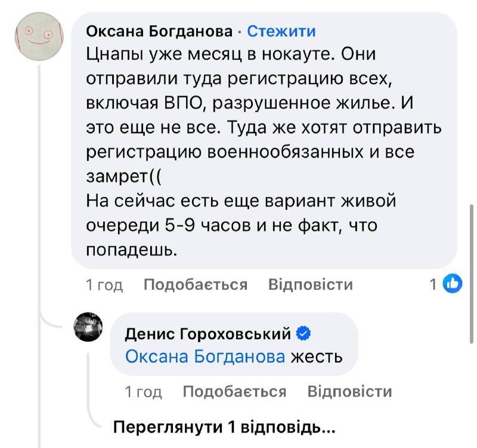Click the 1 год timestamp under Оксана's comment
This screenshot has width=477, height=448.
pos(105,285)
